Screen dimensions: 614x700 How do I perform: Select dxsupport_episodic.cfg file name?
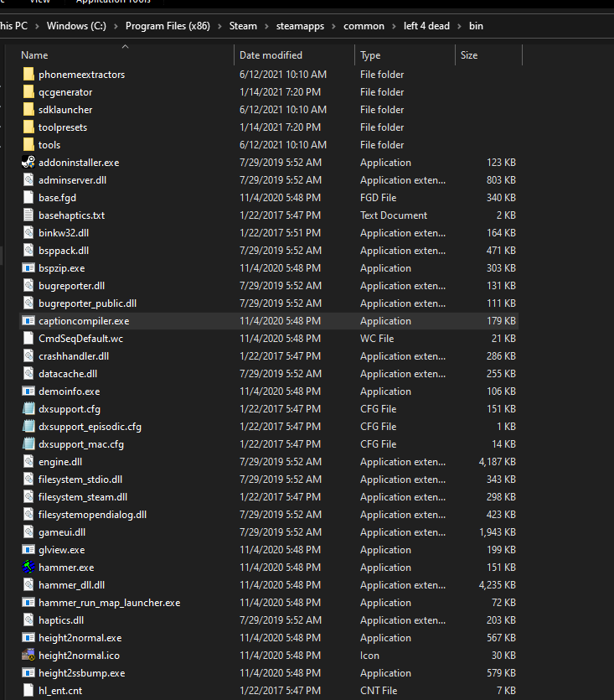pos(90,427)
